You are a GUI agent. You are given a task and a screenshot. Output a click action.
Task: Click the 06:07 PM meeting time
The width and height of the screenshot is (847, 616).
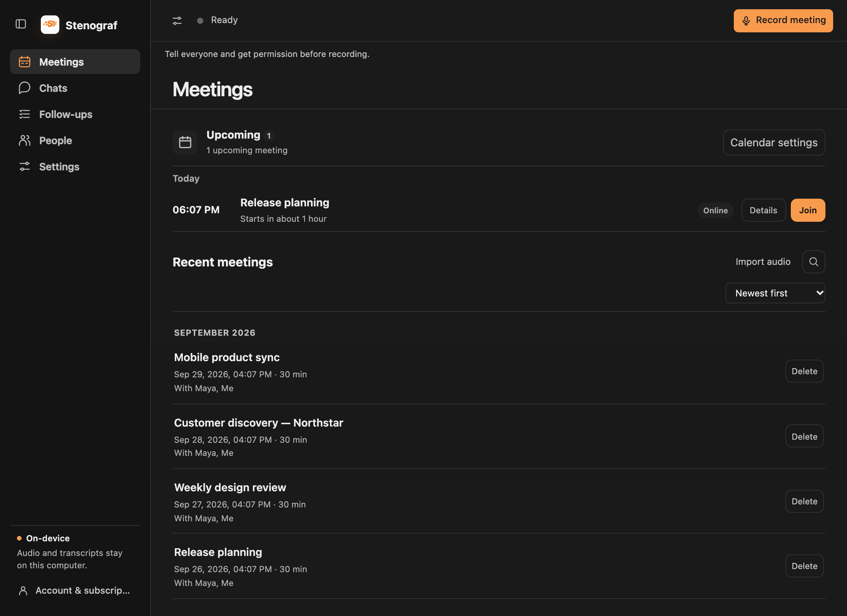(x=196, y=210)
